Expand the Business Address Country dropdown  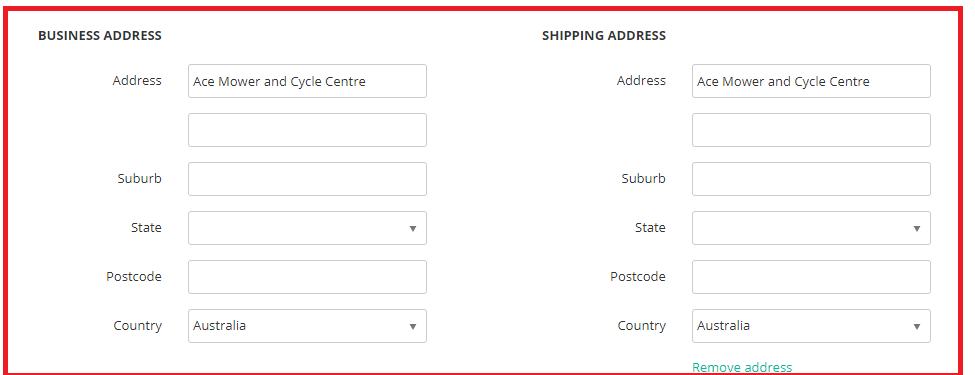point(307,326)
